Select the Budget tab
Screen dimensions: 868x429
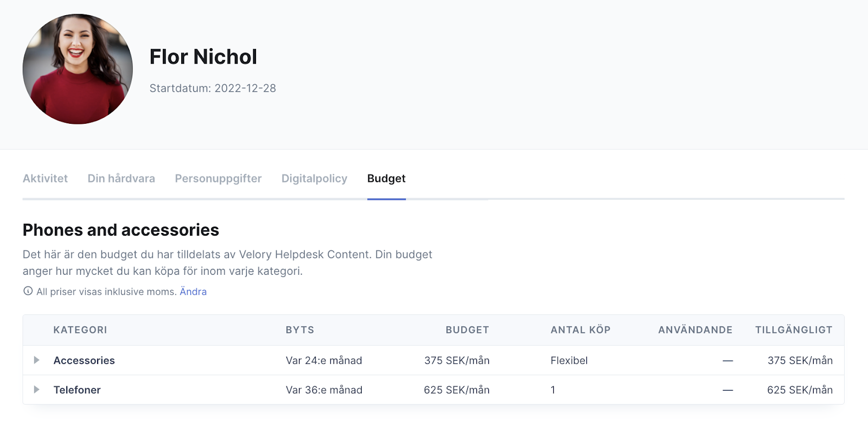tap(386, 179)
